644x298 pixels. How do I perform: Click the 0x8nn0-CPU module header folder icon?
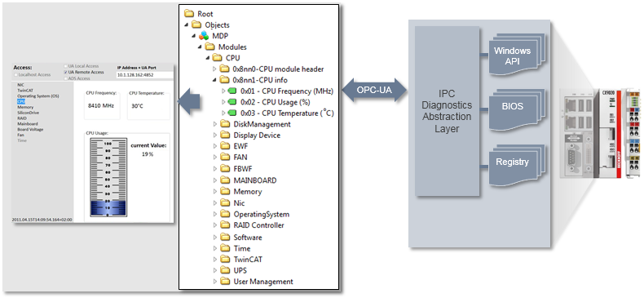tap(224, 69)
